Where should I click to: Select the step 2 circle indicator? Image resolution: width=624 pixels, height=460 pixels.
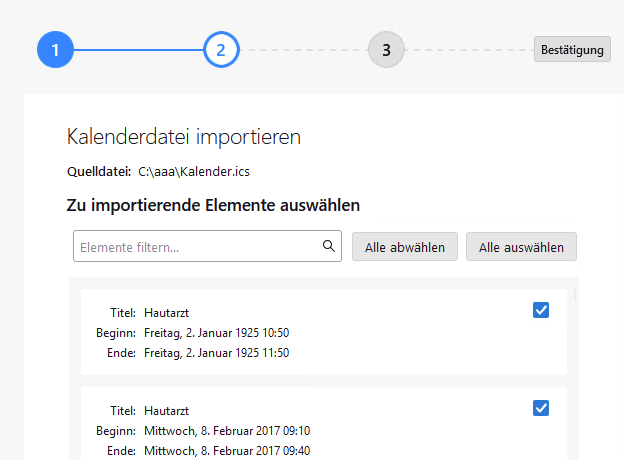point(221,49)
